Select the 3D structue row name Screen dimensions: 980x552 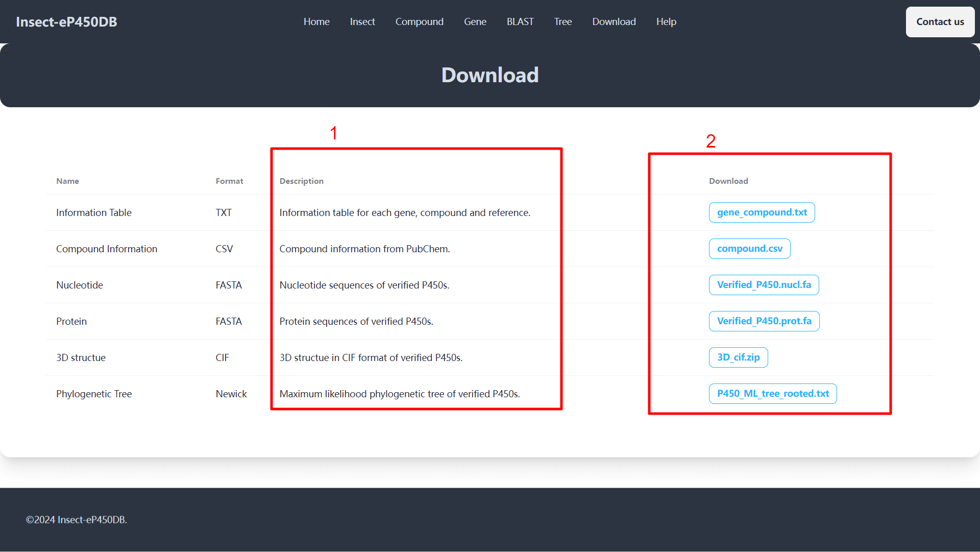point(81,358)
